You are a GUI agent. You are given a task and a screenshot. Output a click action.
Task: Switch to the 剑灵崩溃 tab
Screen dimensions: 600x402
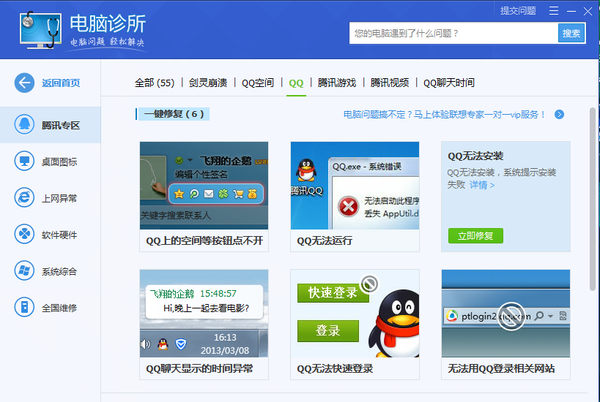(208, 83)
